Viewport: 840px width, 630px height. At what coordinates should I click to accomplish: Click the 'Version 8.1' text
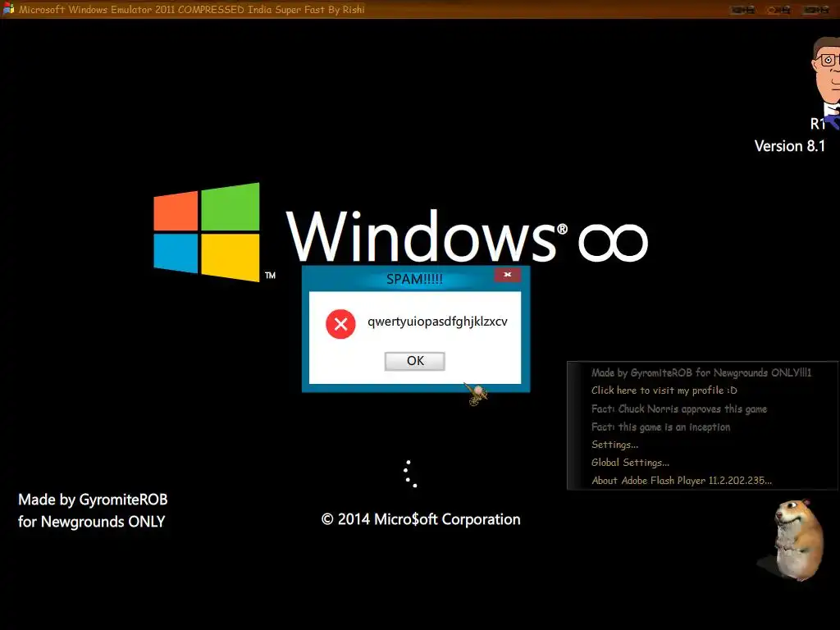click(x=790, y=146)
